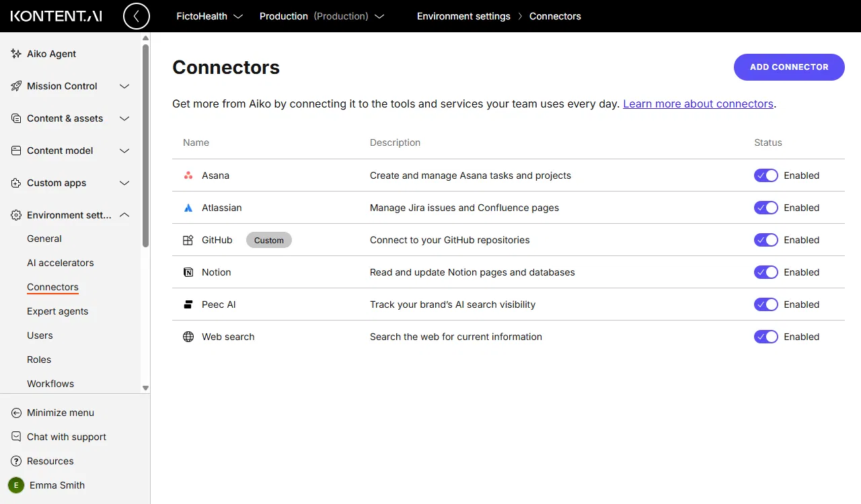Click "Connect to your GitHub repositories" description
The height and width of the screenshot is (504, 861).
pos(450,240)
